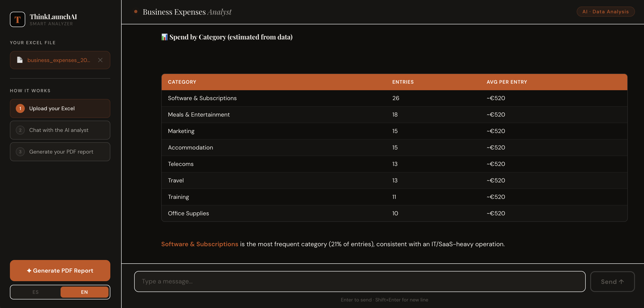This screenshot has height=308, width=644.
Task: Click the up arrow icon on Send
Action: coord(621,281)
